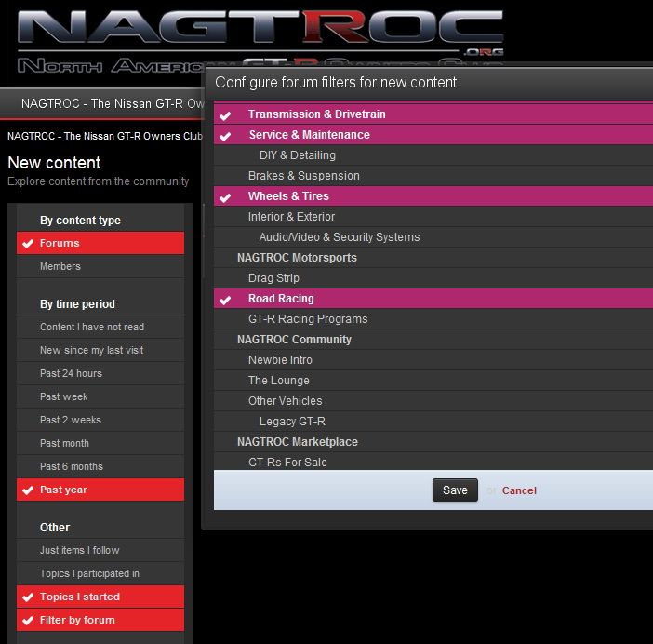Filter to the Past 6 months
Viewport: 653px width, 644px height.
[x=100, y=466]
